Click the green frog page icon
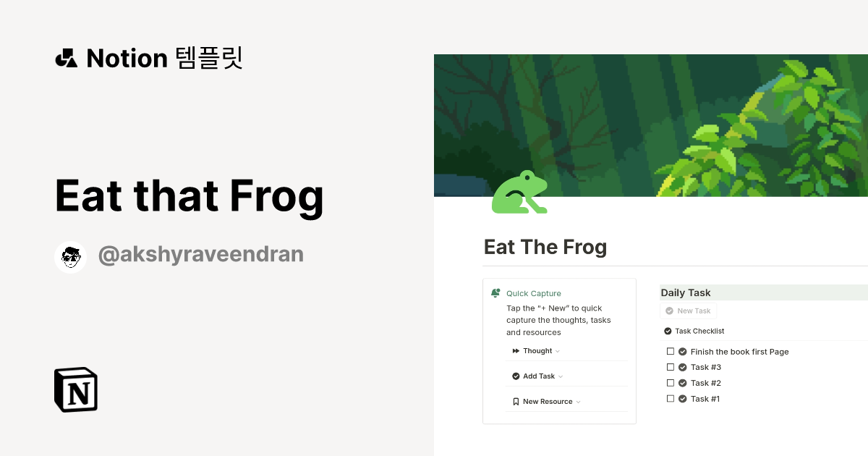Screen dimensions: 868x456 519,193
